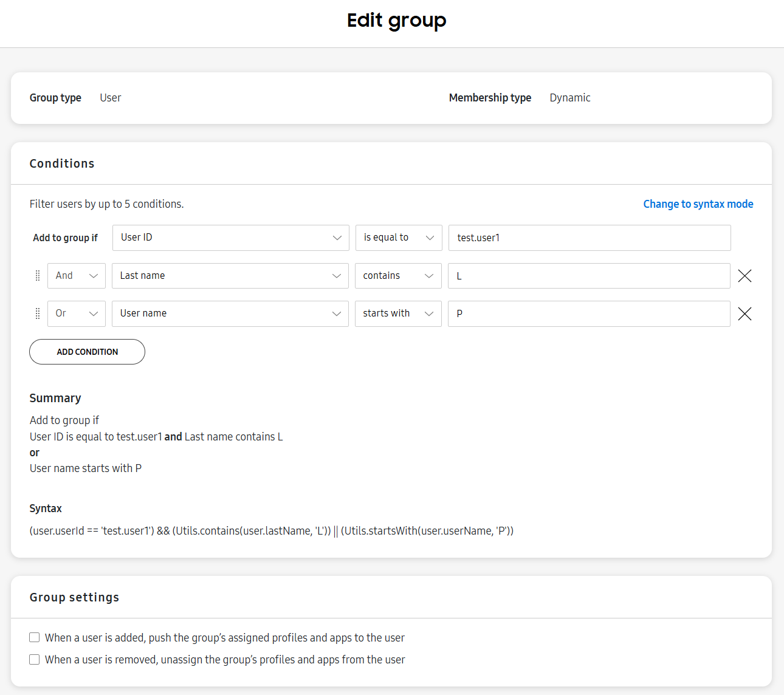The image size is (784, 695).
Task: Click the ADD CONDITION button
Action: click(x=87, y=352)
